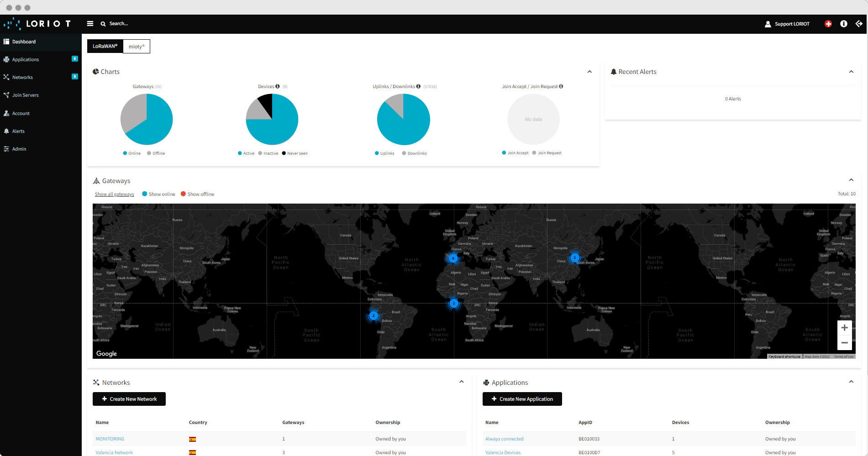Open the Valencia Network link
Image resolution: width=868 pixels, height=456 pixels.
click(114, 453)
